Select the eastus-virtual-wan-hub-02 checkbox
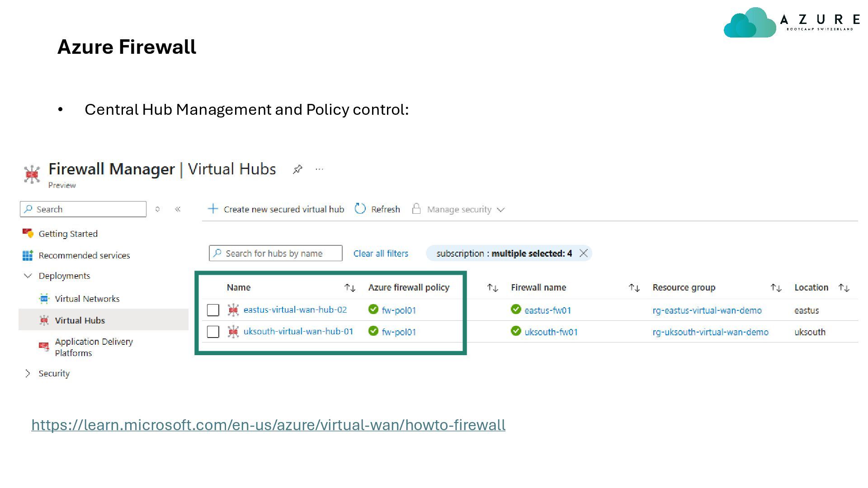This screenshot has width=868, height=488. (213, 310)
